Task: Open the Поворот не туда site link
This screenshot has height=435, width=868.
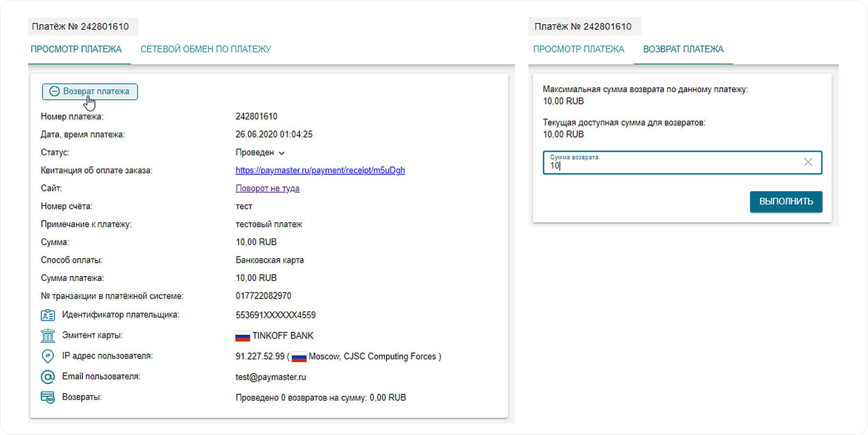Action: [267, 189]
